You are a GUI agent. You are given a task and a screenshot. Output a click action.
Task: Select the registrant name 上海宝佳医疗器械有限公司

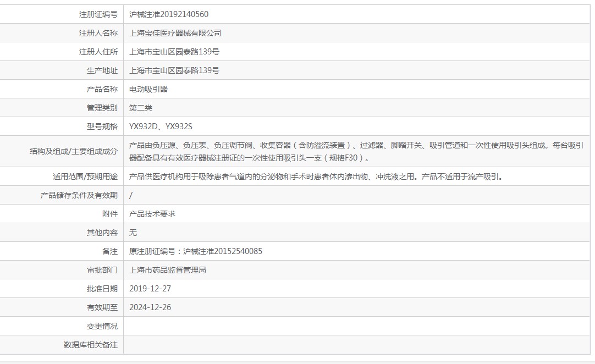(175, 33)
